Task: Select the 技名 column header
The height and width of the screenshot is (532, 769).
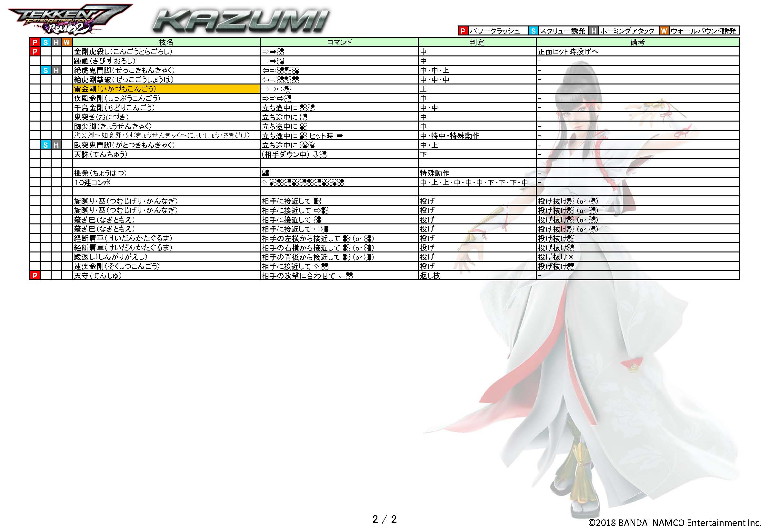Action: click(166, 42)
